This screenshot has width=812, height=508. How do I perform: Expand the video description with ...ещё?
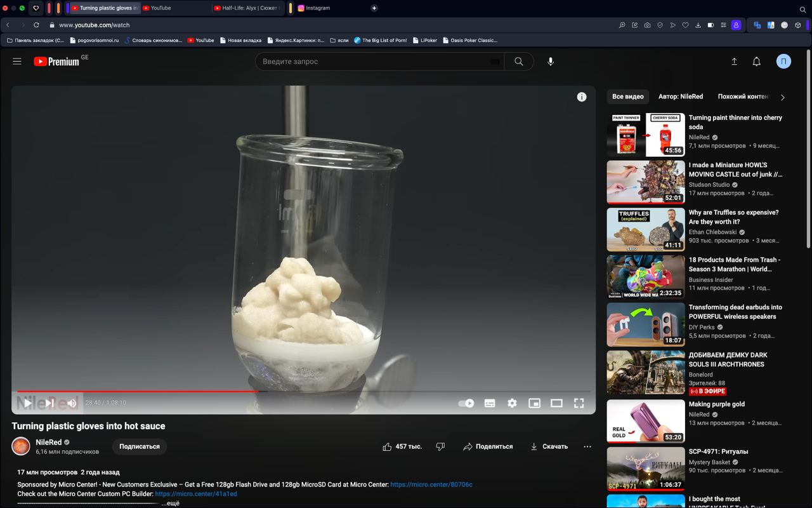tap(171, 503)
